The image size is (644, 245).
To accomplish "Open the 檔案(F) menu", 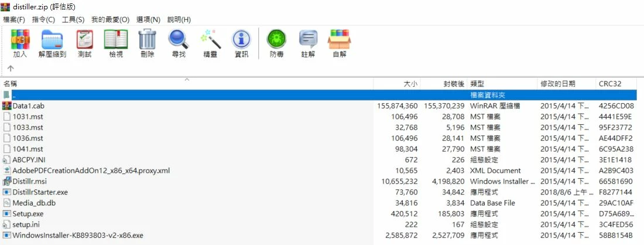I will coord(14,19).
